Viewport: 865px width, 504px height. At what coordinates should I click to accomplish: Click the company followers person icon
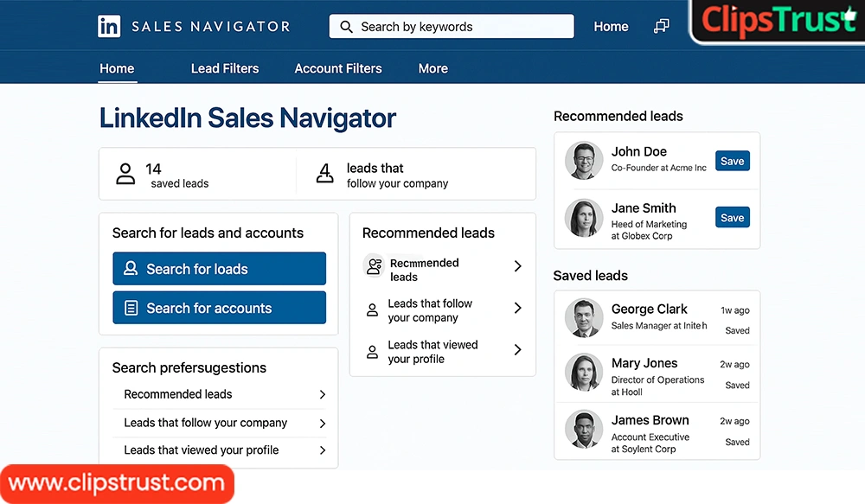325,173
